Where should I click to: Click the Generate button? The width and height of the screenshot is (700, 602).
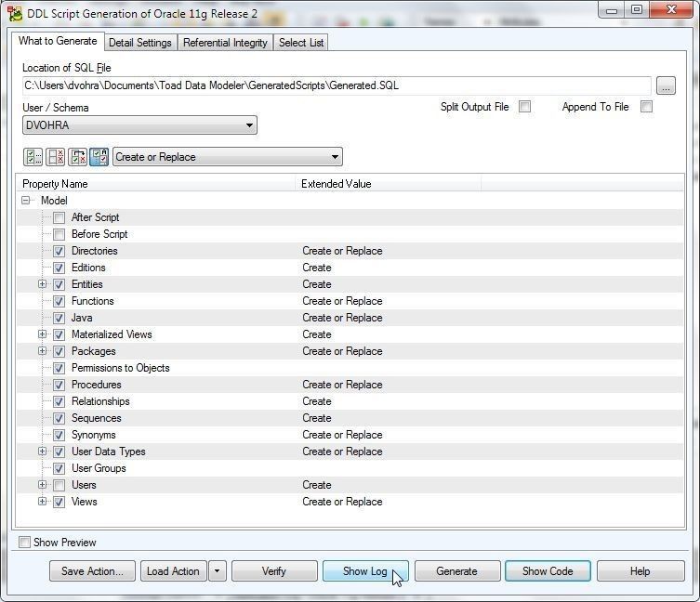coord(456,571)
